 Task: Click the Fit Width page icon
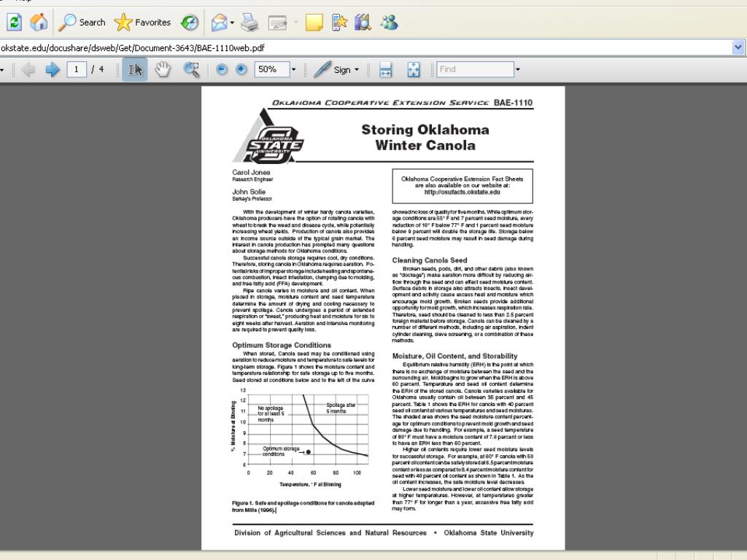385,69
